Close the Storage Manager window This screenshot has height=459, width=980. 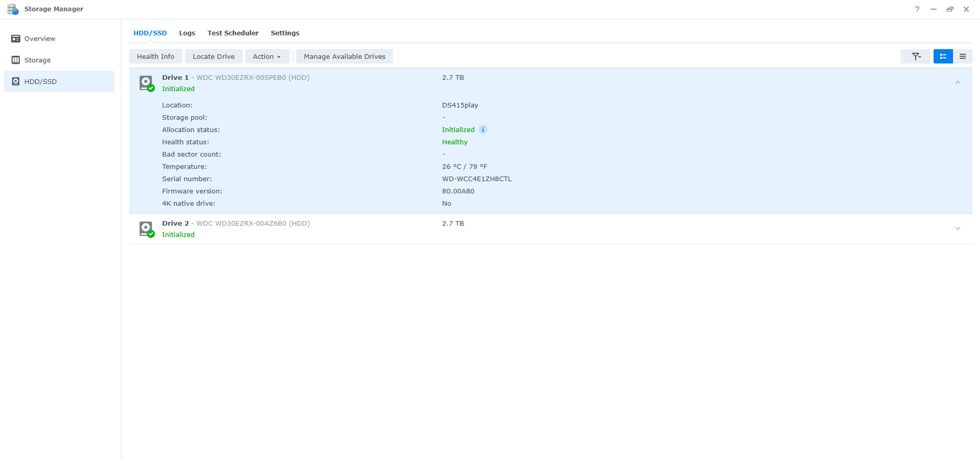click(966, 9)
